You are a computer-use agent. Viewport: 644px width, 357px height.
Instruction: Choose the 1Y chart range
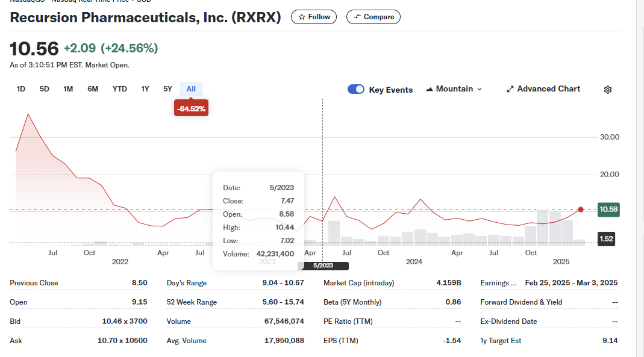pyautogui.click(x=145, y=89)
